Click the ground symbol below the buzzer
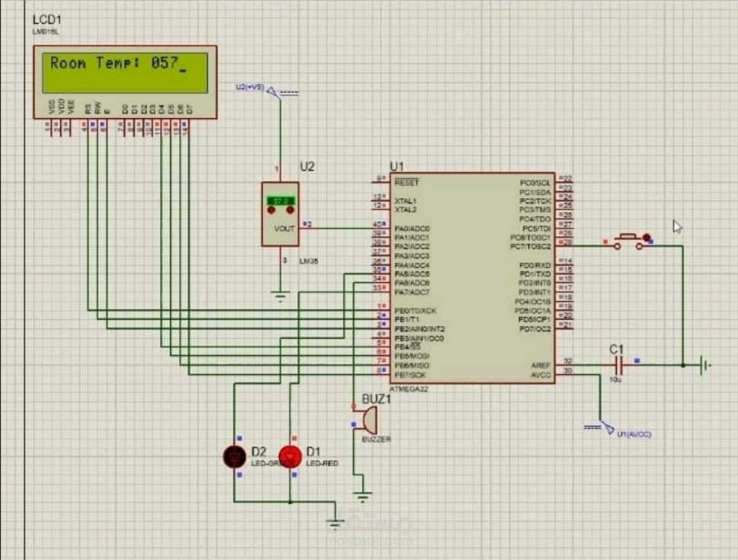The height and width of the screenshot is (560, 738). point(361,494)
